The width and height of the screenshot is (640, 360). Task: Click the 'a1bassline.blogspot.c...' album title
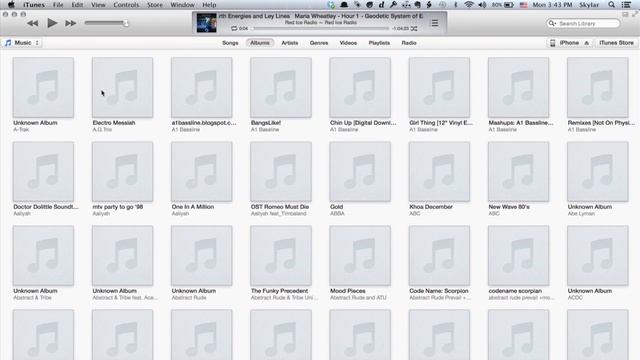point(204,123)
